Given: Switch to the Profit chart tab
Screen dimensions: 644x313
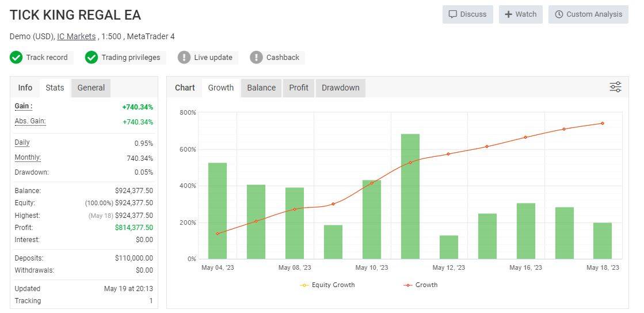Looking at the screenshot, I should tap(299, 88).
